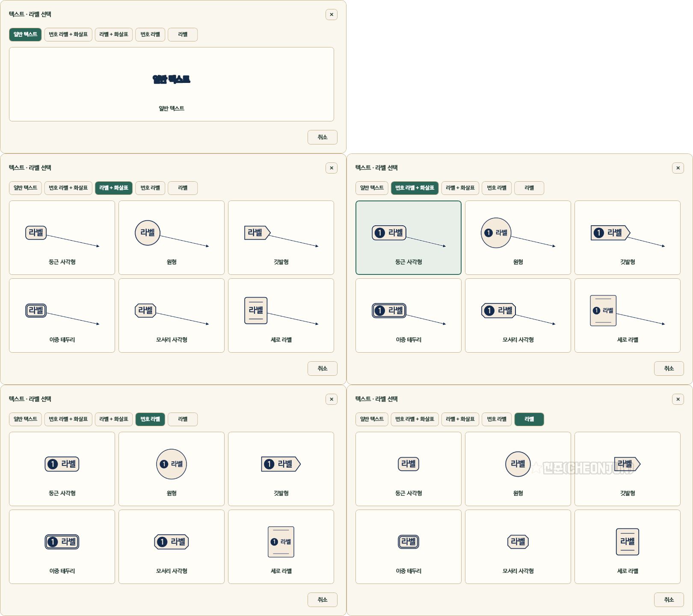This screenshot has height=616, width=693.
Task: Pick 세로 라벨 in the active 번호 라벨 dialog
Action: point(281,547)
